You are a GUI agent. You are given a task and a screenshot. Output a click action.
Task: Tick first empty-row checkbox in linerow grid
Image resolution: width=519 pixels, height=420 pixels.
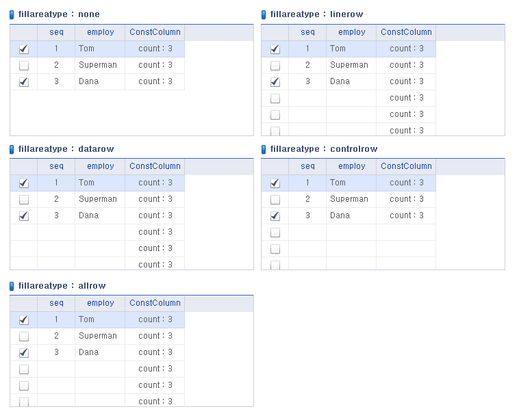tap(275, 99)
